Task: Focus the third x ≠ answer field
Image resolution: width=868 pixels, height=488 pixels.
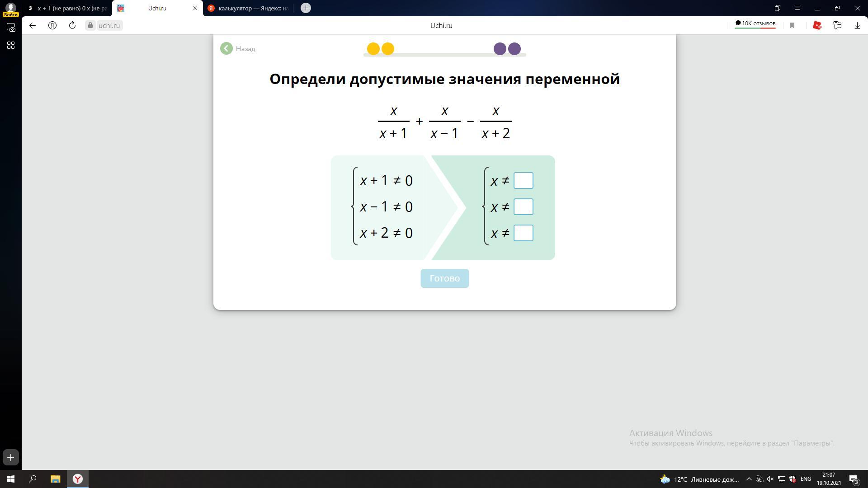Action: (x=523, y=233)
